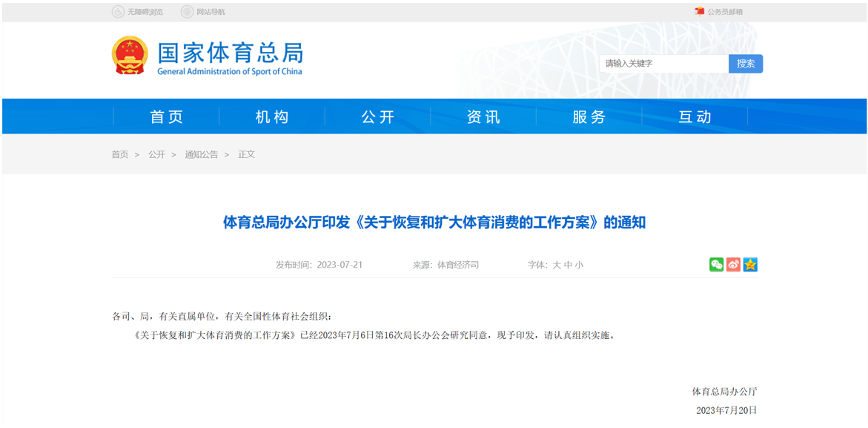
Task: Set font size to 中 (medium)
Action: click(568, 265)
